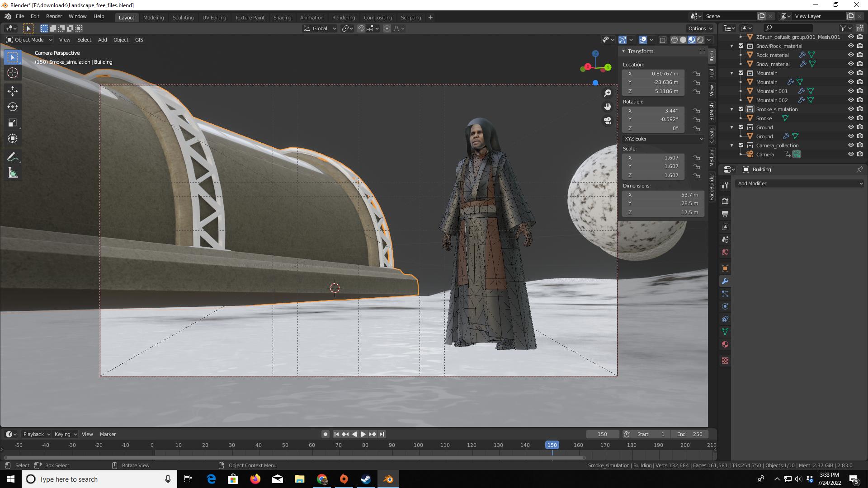
Task: Open the XYZ Euler rotation mode dropdown
Action: [x=663, y=139]
